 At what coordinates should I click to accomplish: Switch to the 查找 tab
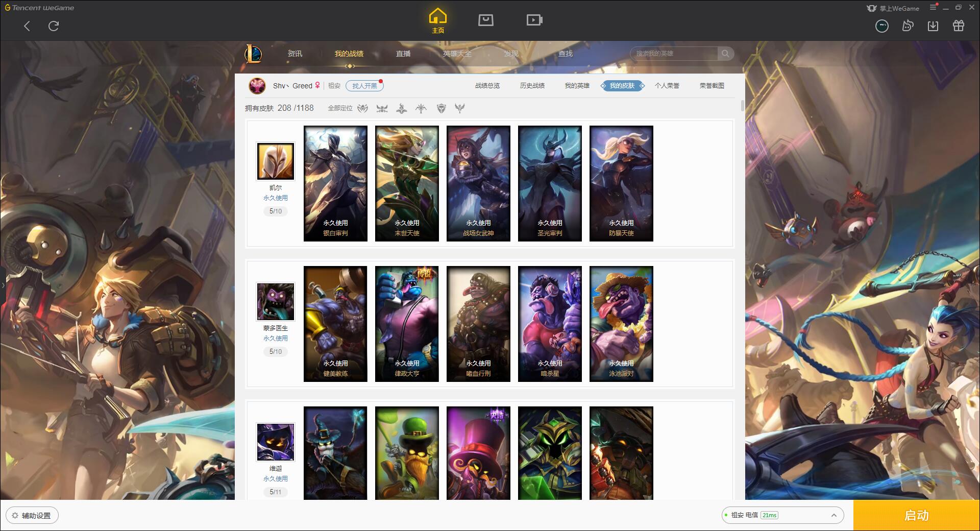(566, 54)
